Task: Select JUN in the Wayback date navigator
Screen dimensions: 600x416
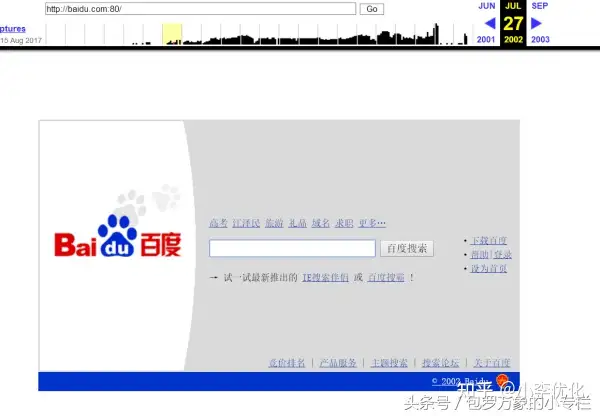Action: pyautogui.click(x=487, y=6)
